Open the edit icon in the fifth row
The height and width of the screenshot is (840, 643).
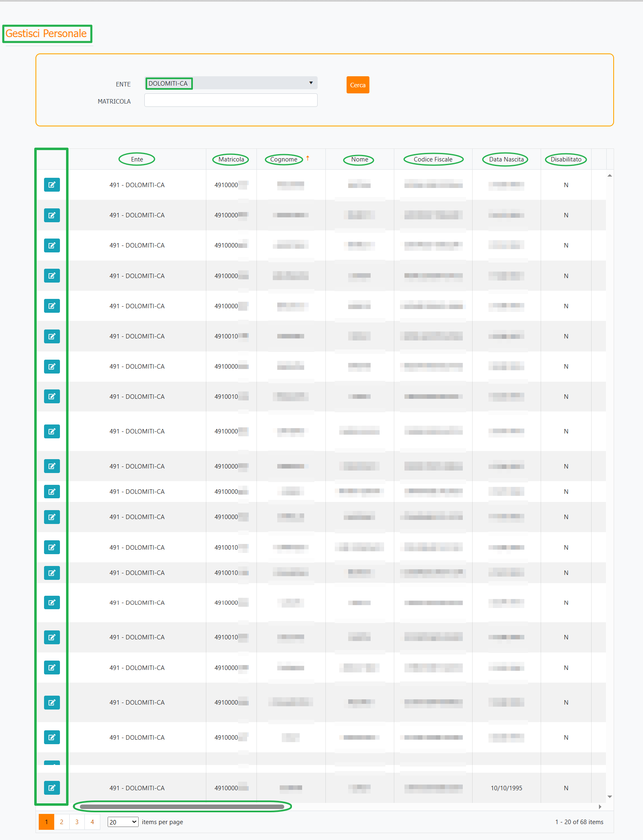tap(52, 306)
